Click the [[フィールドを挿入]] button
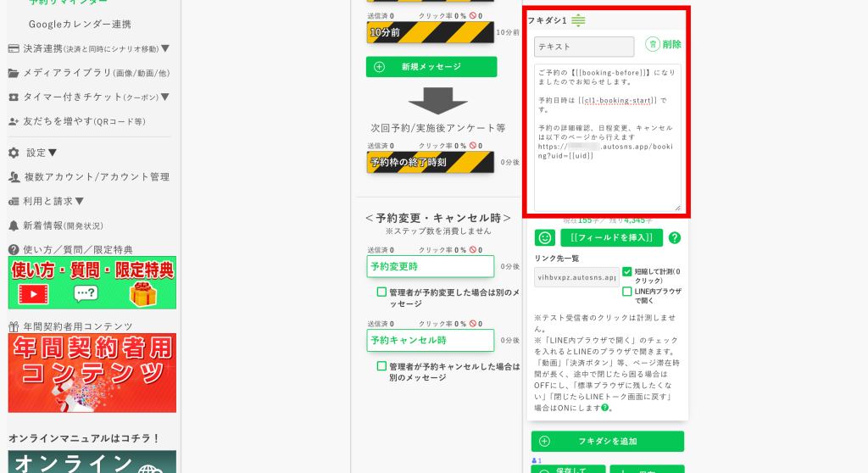Image resolution: width=868 pixels, height=473 pixels. click(611, 237)
